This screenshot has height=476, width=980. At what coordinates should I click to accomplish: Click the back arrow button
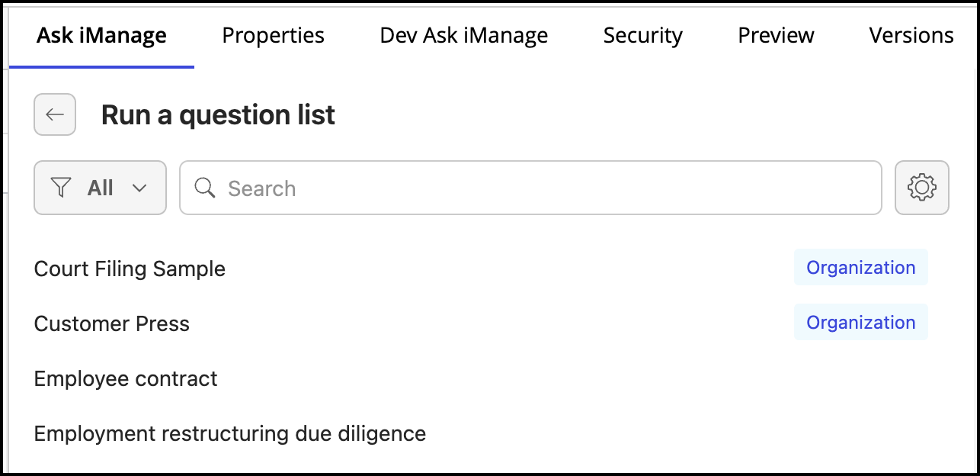[x=55, y=114]
